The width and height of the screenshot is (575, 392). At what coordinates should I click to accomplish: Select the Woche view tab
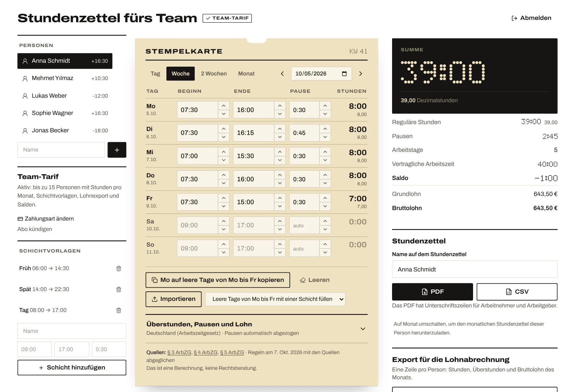coord(181,74)
